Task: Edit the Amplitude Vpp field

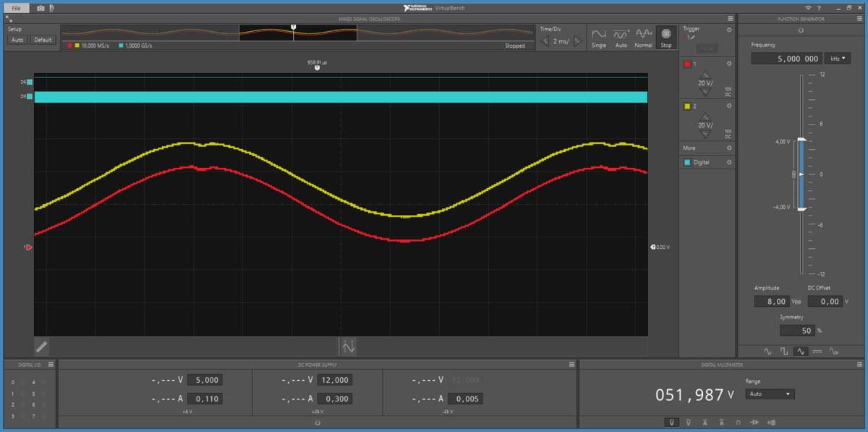Action: coord(771,301)
